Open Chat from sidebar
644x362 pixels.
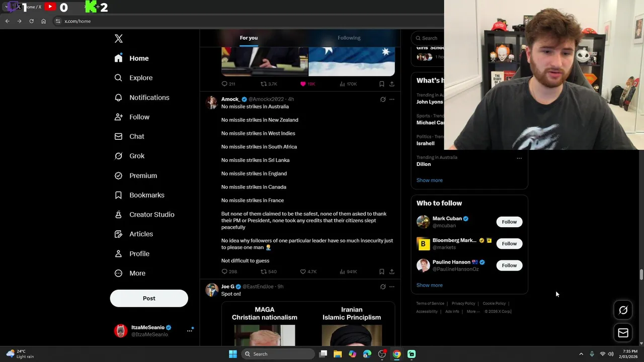[129, 136]
